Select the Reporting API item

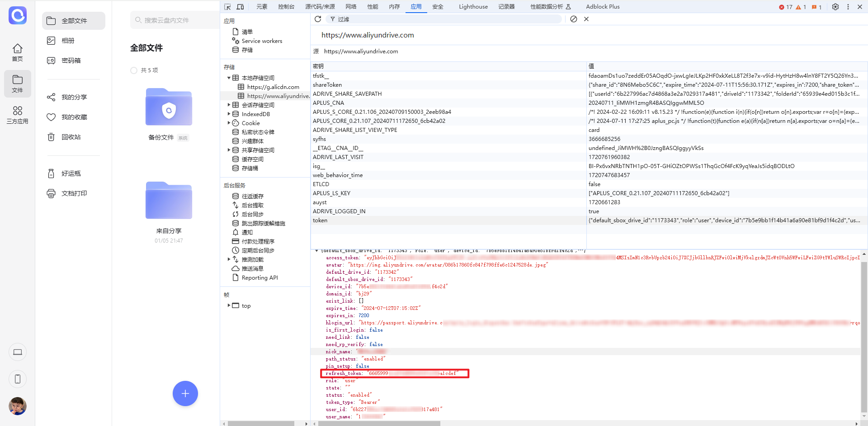pos(259,278)
